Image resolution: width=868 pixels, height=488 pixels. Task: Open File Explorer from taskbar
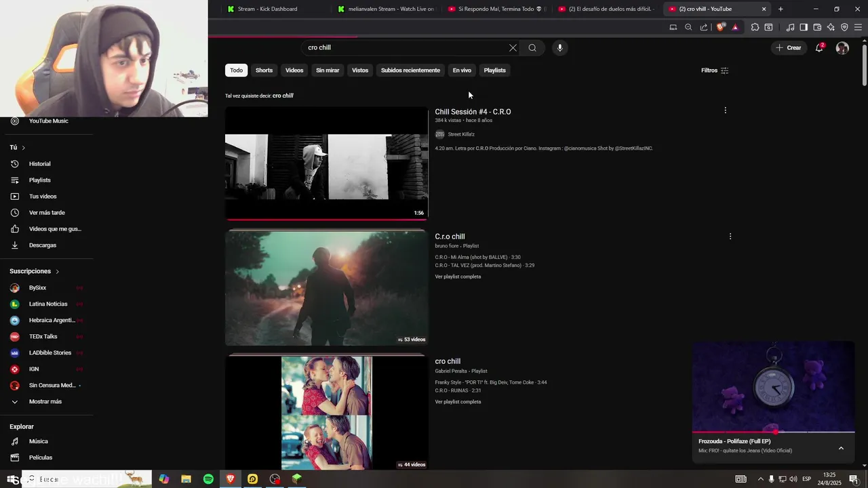pyautogui.click(x=186, y=479)
